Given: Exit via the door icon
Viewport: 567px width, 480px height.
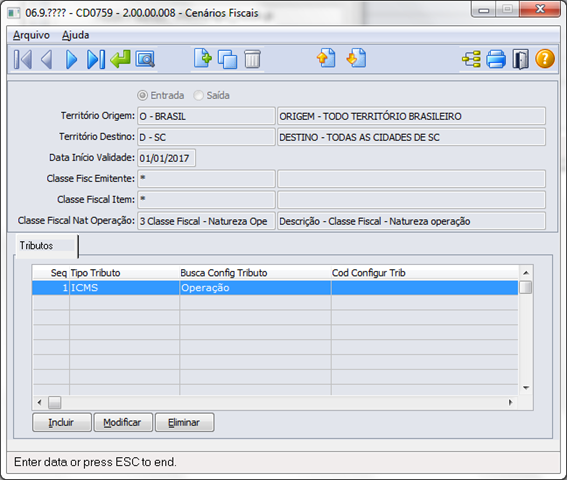Looking at the screenshot, I should (x=520, y=59).
